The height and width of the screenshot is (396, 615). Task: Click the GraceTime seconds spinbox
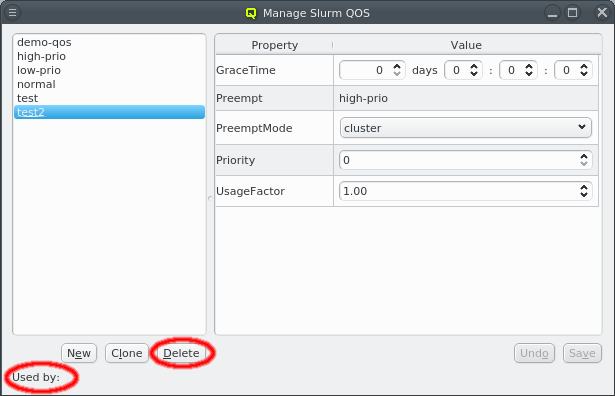point(573,70)
